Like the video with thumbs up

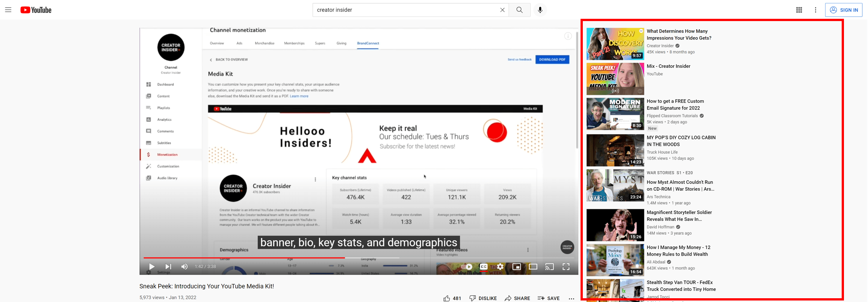(x=452, y=298)
